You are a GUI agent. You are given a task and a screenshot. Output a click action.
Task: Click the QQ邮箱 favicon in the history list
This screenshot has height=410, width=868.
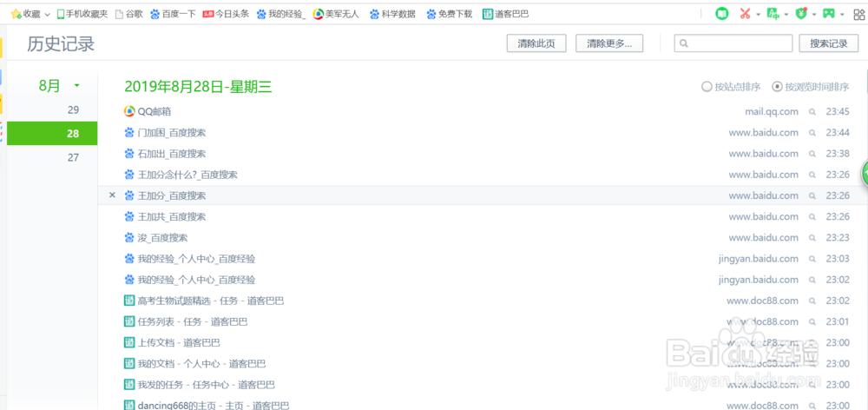[x=129, y=111]
